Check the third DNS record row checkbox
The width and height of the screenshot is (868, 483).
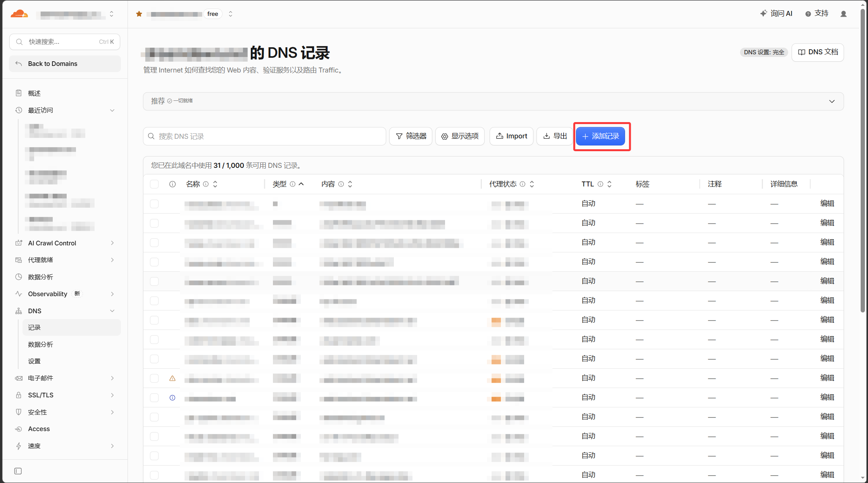pyautogui.click(x=154, y=243)
